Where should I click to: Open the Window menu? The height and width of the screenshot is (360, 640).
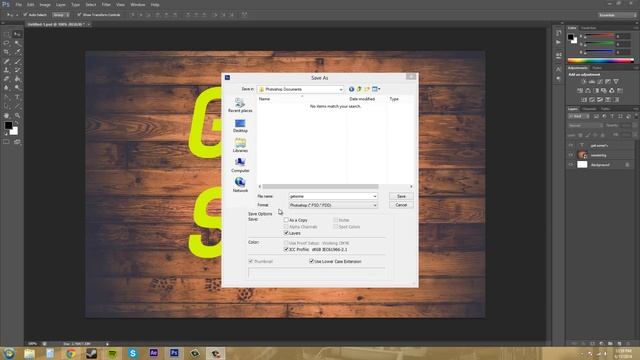point(138,4)
